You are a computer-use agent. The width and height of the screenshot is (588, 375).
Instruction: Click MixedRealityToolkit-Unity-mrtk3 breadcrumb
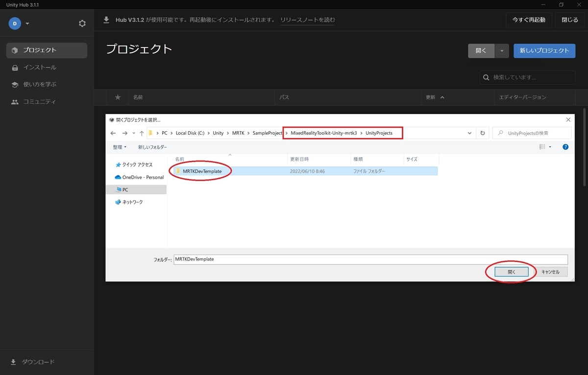(x=324, y=133)
